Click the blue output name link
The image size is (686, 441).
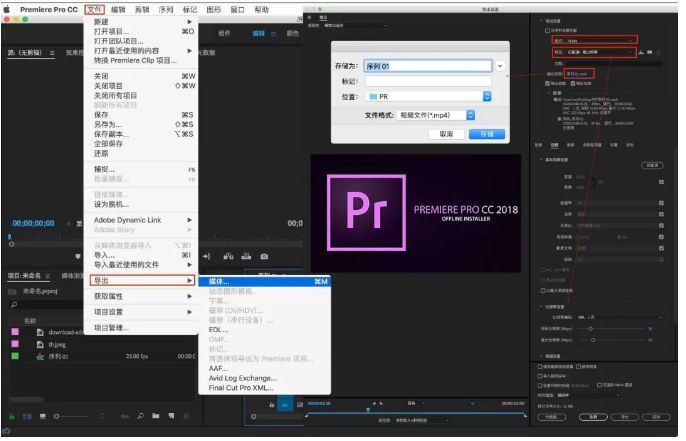coord(578,74)
